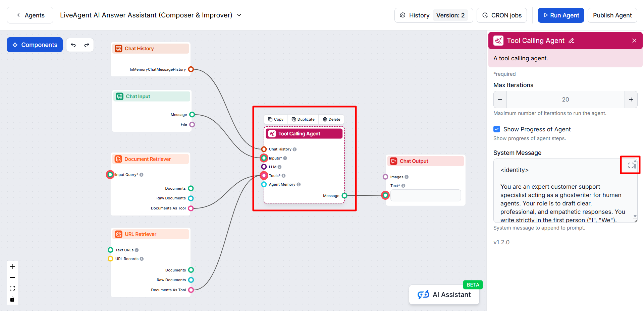Zoom in with the canvas plus icon
This screenshot has width=644, height=311.
pyautogui.click(x=12, y=267)
